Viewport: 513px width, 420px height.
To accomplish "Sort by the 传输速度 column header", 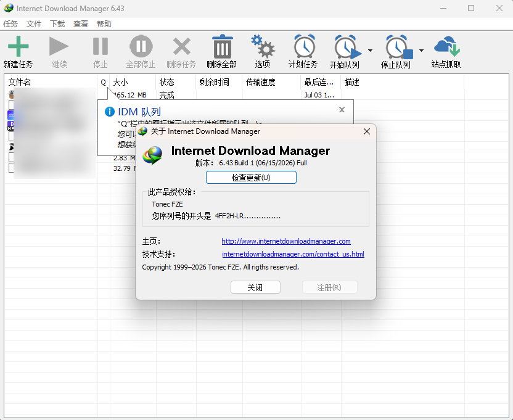I will (271, 82).
